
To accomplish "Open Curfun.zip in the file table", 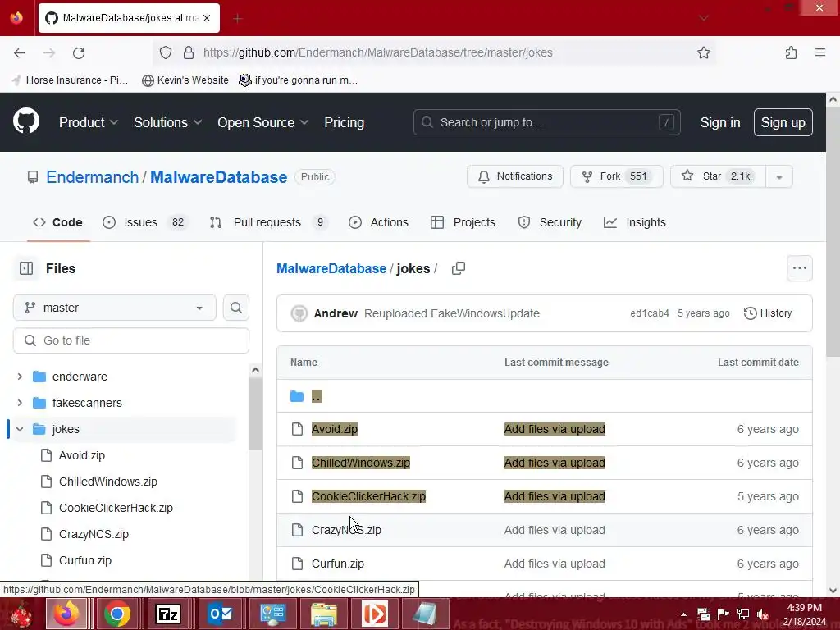I will pyautogui.click(x=337, y=564).
